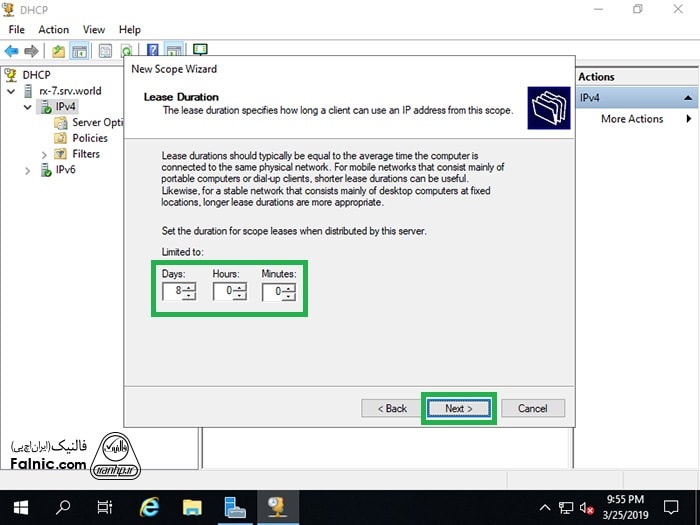Collapse the rx-7.srv.world server node
The height and width of the screenshot is (525, 700).
pyautogui.click(x=12, y=91)
